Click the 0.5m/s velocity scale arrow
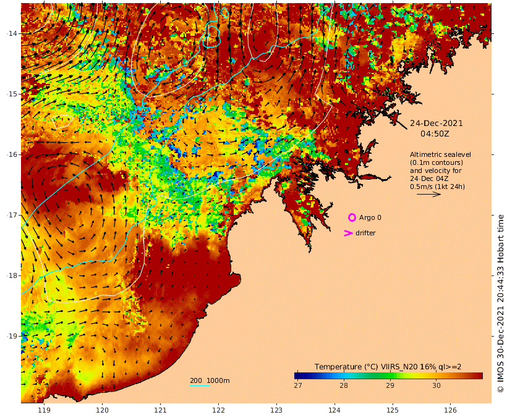507x420 pixels. (x=428, y=194)
